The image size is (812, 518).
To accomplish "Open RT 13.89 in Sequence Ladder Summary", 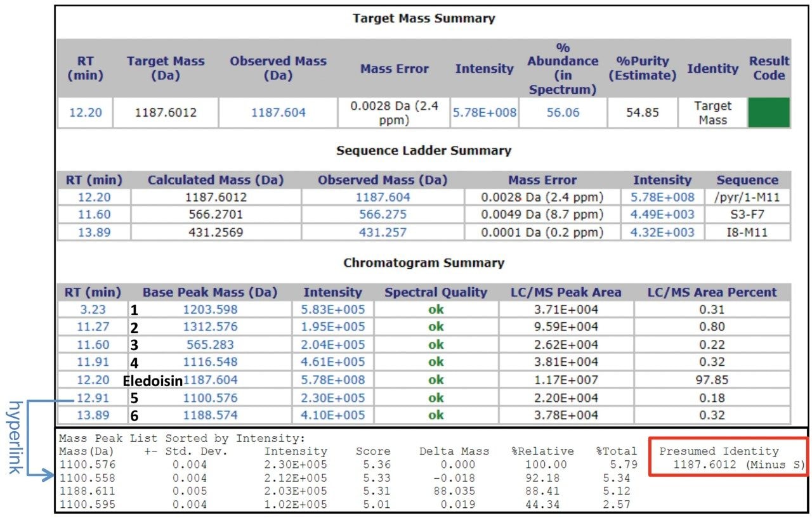I will [x=93, y=232].
